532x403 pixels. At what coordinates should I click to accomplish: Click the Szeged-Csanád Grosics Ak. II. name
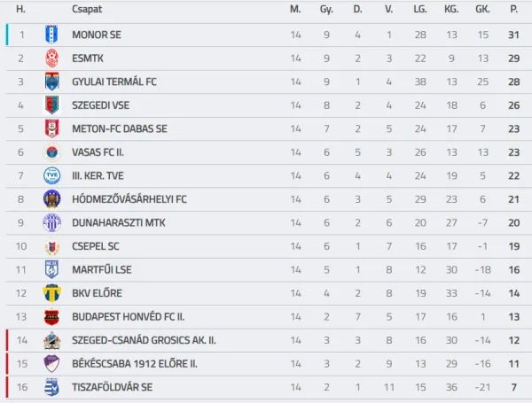point(144,340)
